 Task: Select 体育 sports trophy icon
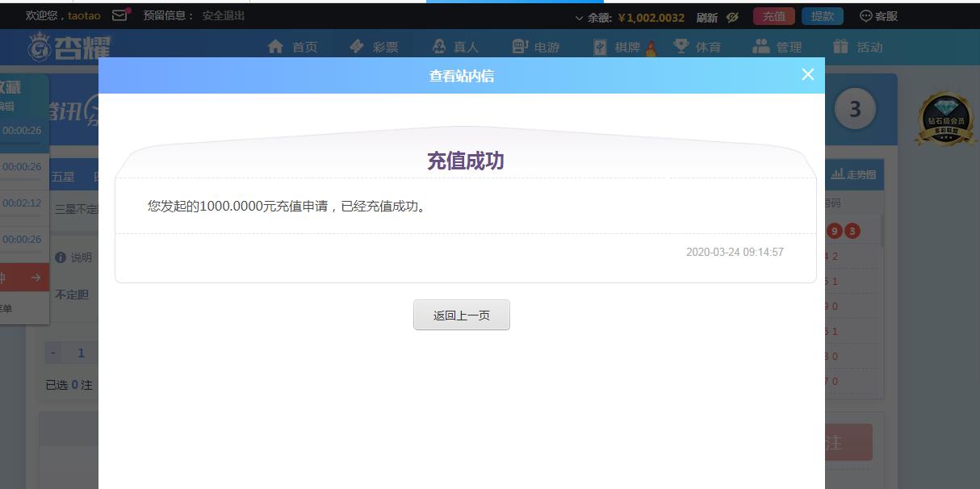(681, 47)
